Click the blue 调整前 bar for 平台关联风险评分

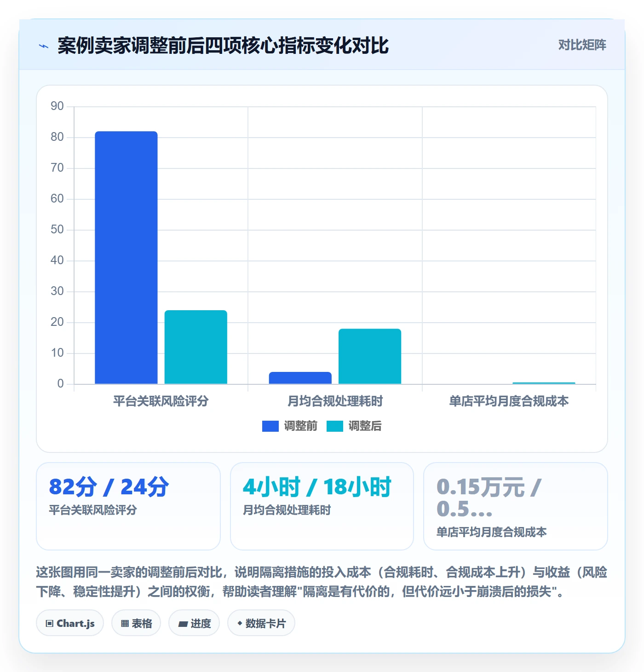pos(126,257)
